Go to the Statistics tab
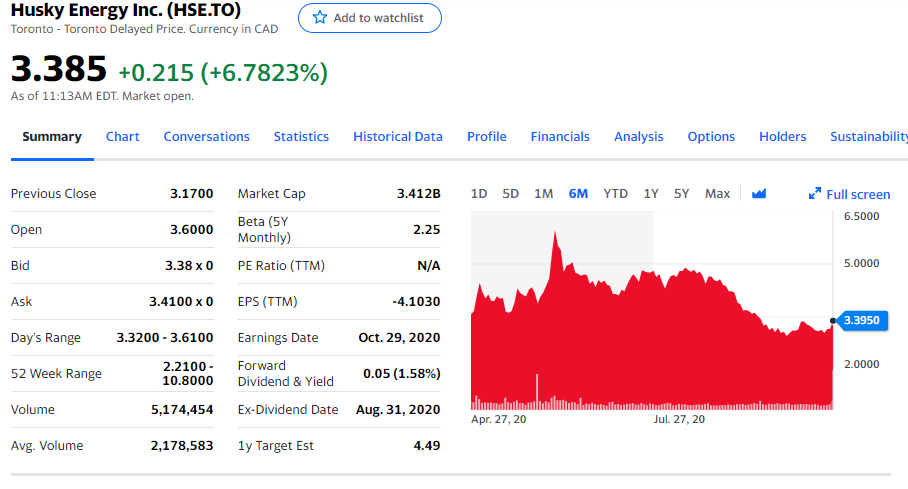 (x=301, y=137)
